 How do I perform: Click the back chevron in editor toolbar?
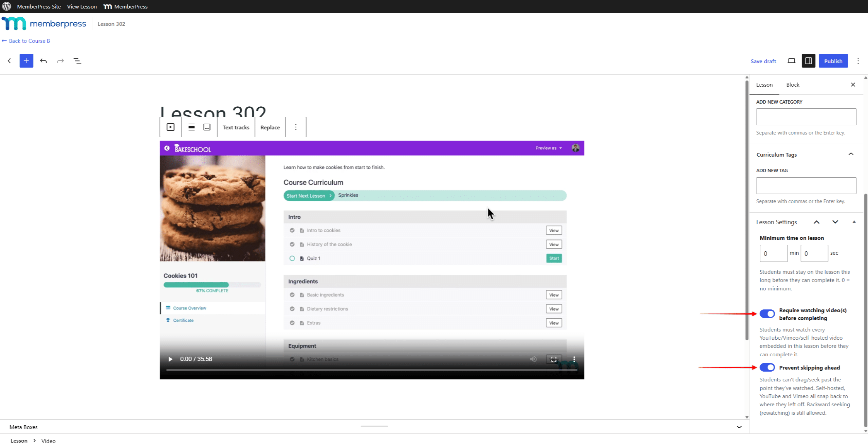click(9, 61)
